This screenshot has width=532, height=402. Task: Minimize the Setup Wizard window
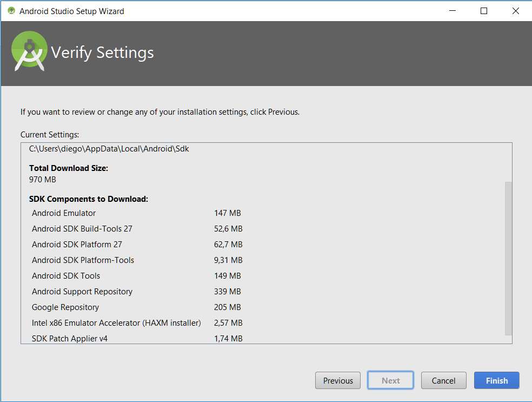click(453, 11)
